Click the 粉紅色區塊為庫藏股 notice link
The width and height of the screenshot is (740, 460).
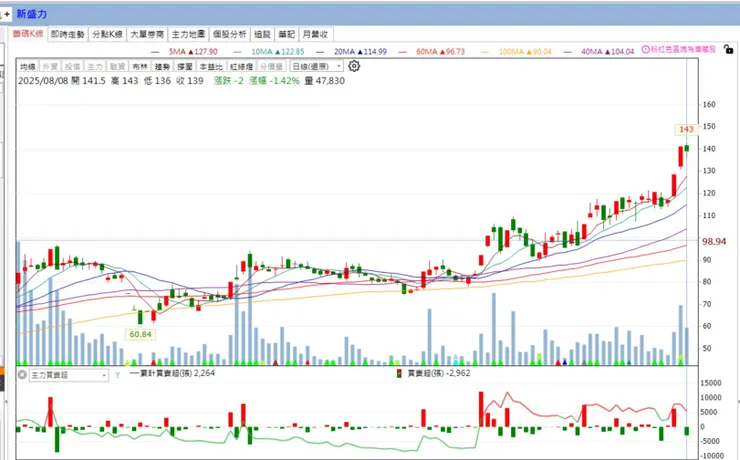[683, 49]
